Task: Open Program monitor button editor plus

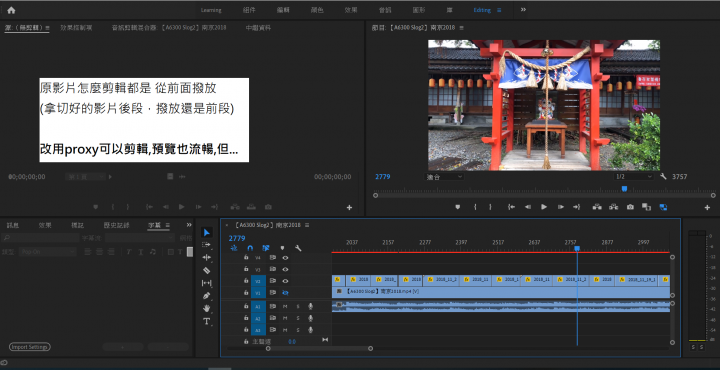Action: point(707,207)
